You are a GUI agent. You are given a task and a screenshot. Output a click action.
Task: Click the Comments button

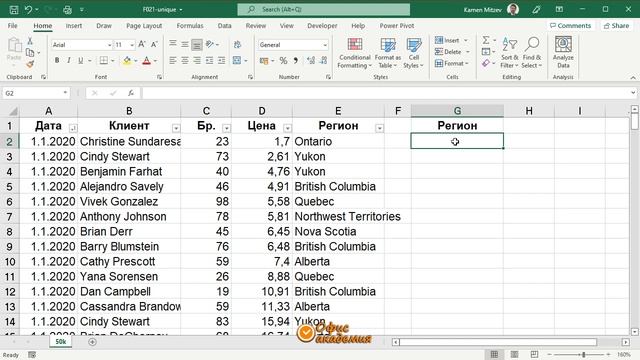570,25
